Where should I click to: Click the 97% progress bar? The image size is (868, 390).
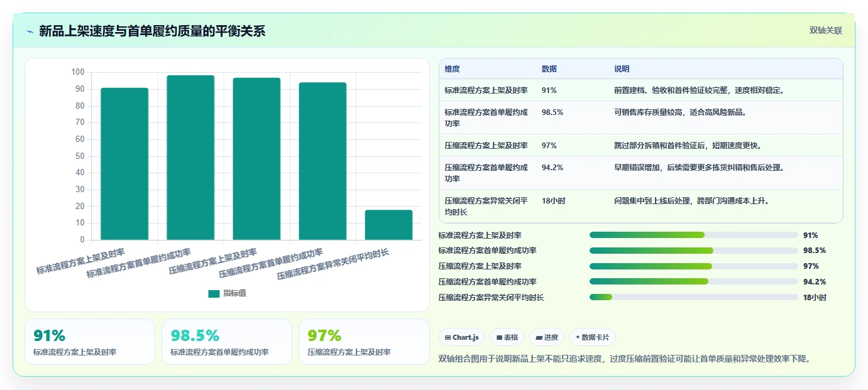[694, 266]
